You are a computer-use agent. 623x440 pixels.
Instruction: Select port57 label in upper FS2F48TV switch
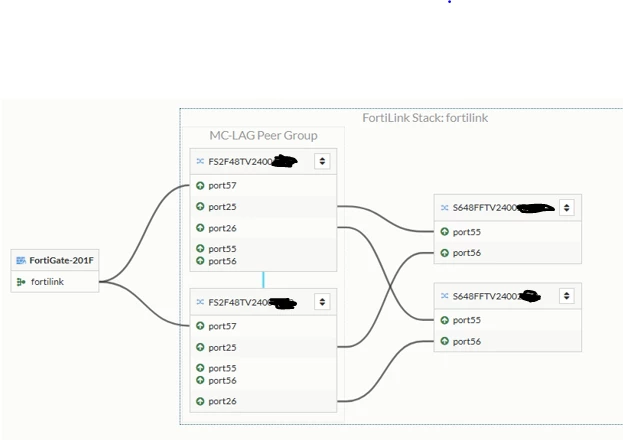(x=222, y=186)
